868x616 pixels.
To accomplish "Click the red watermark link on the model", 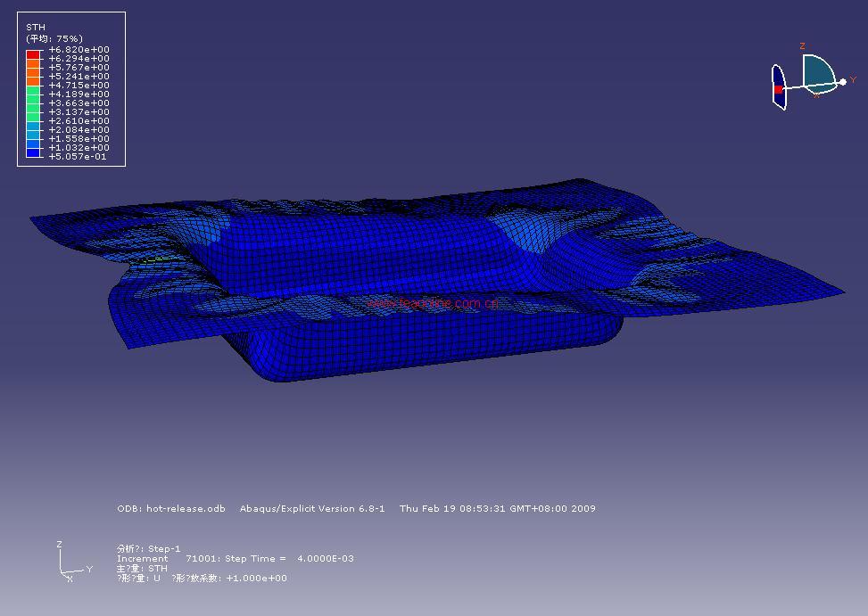I will point(433,303).
